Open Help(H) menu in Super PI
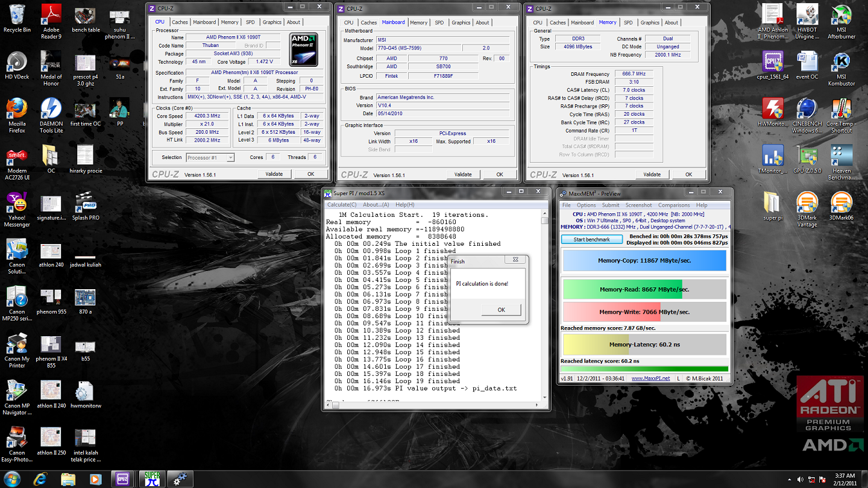 pos(404,205)
